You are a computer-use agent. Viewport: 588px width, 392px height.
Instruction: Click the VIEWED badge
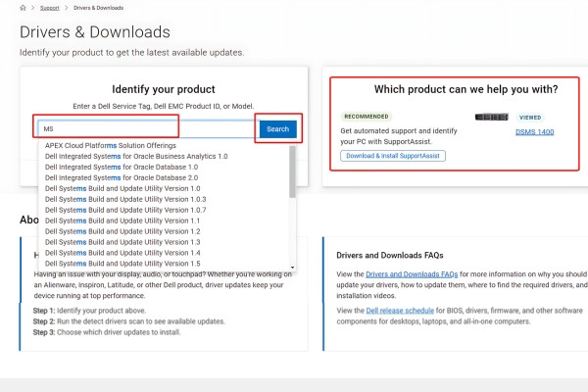[530, 118]
